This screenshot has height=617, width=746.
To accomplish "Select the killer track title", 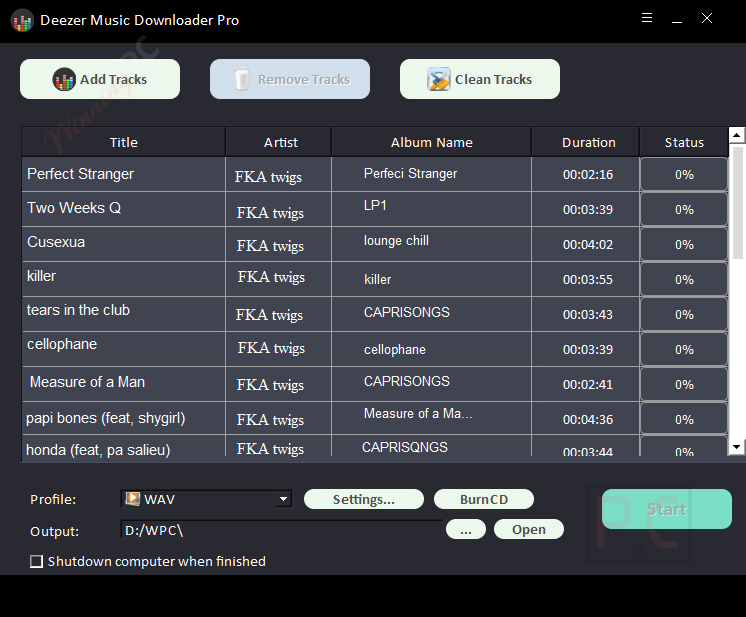I will tap(41, 276).
